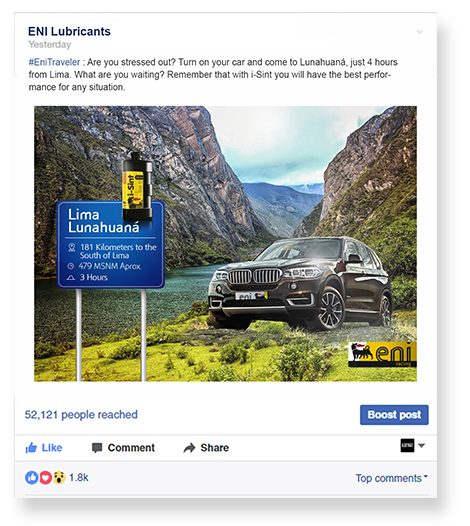Open the Lunahuaná car post image
Image resolution: width=470 pixels, height=526 pixels.
click(x=225, y=244)
